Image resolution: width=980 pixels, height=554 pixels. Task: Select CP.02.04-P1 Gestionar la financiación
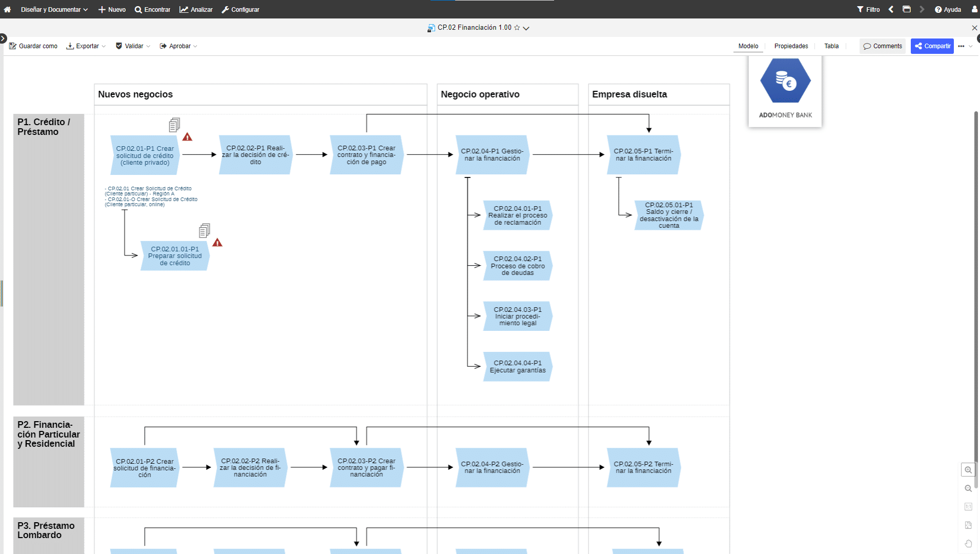click(x=492, y=155)
